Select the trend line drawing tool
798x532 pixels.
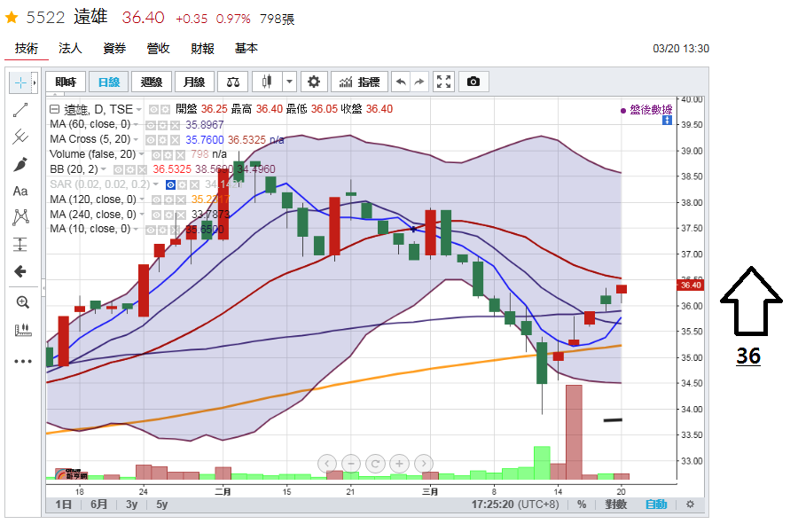pyautogui.click(x=20, y=109)
